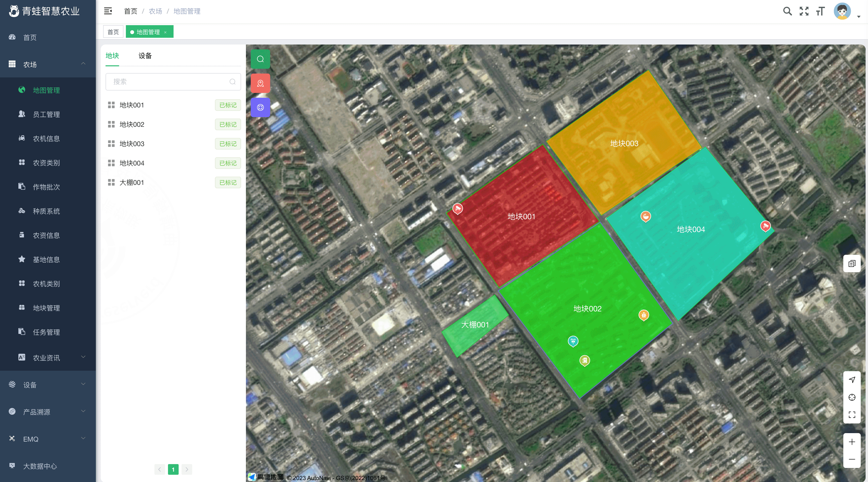Expand the EMQ sidebar menu
Screen dimensions: 868x482
tap(48, 439)
